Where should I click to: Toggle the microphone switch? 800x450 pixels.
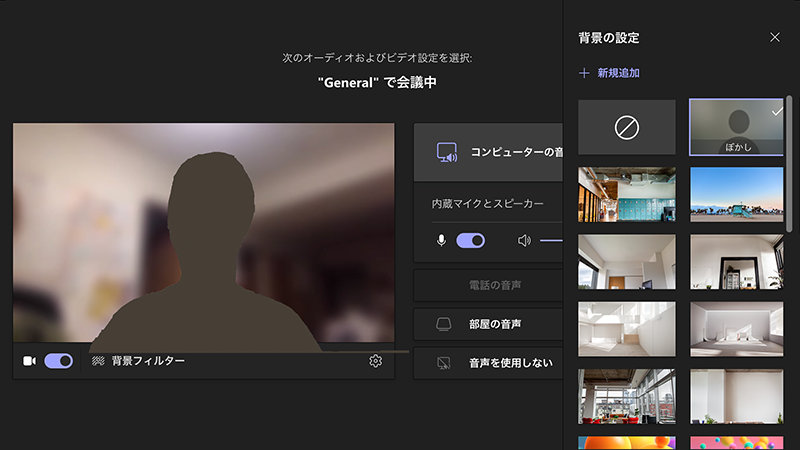pyautogui.click(x=470, y=240)
